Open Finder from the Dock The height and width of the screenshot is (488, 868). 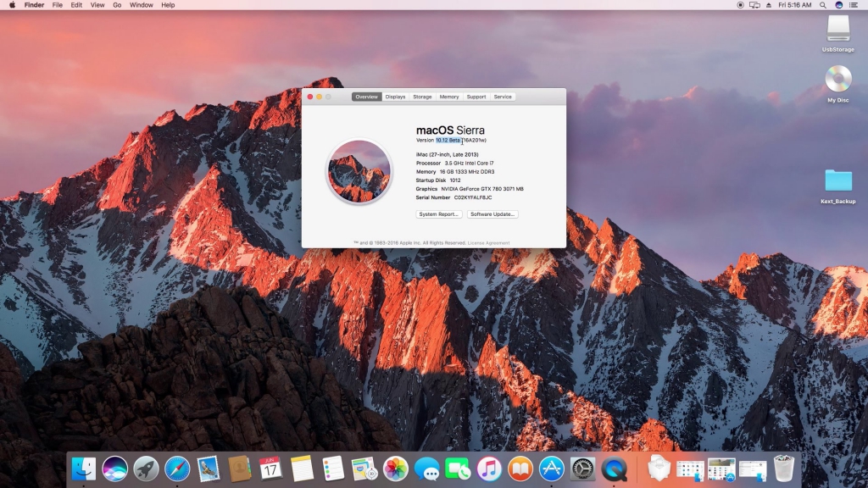coord(84,469)
